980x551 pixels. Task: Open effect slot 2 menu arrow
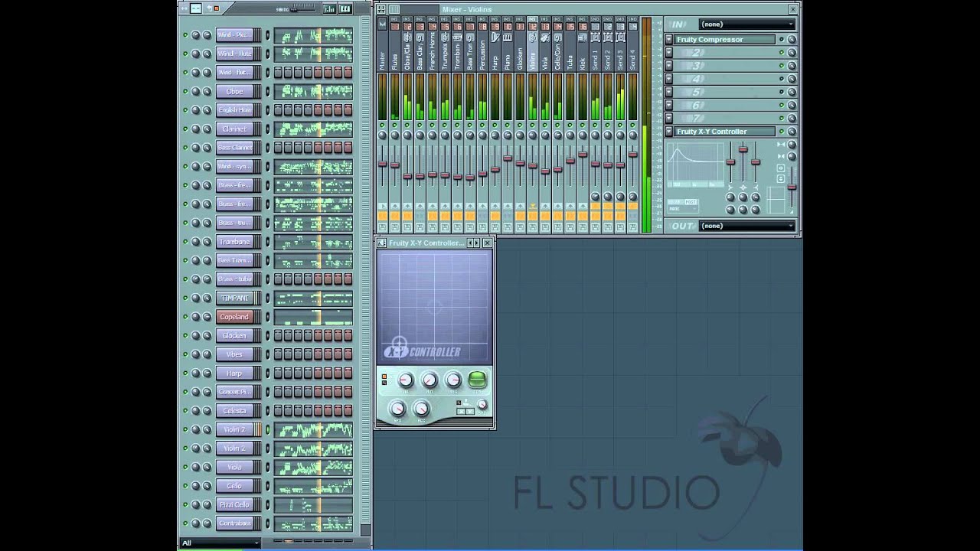[668, 53]
